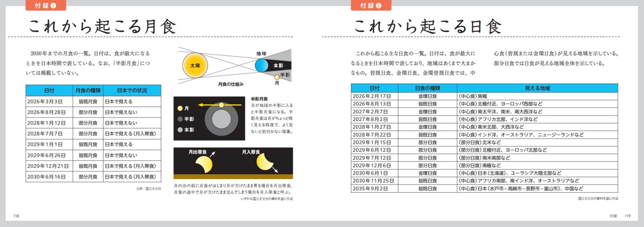The width and height of the screenshot is (644, 227).
Task: Click the gray 本影 legend dot
Action: 180,130
